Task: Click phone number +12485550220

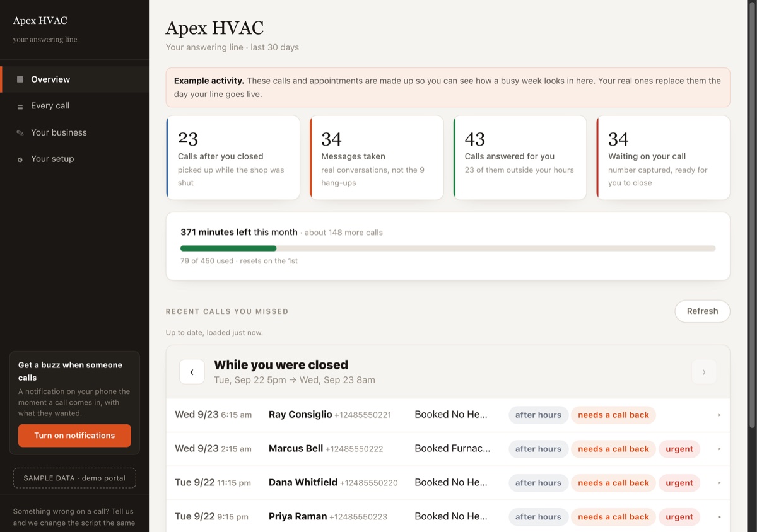Action: (x=368, y=483)
